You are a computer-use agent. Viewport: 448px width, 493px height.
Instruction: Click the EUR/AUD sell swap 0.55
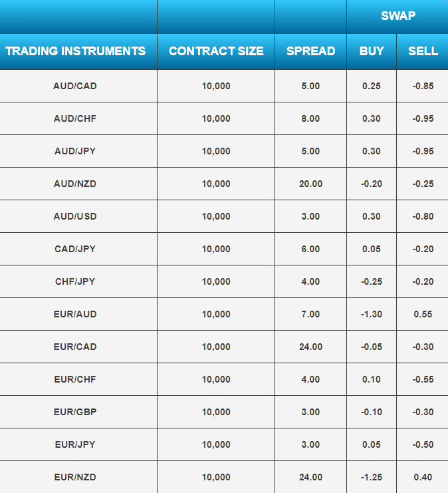(x=423, y=314)
